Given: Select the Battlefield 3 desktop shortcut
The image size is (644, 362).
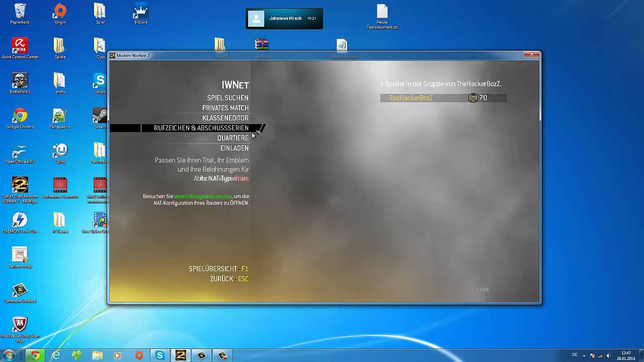Looking at the screenshot, I should (20, 83).
